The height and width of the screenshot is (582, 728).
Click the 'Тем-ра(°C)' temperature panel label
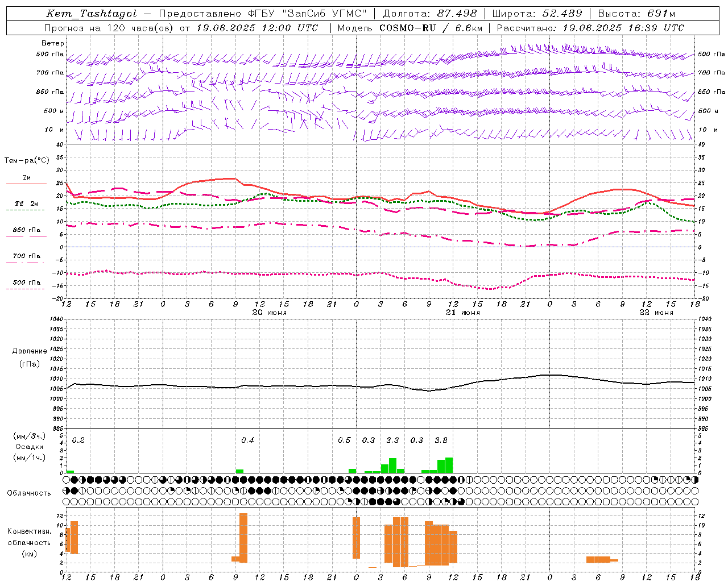pyautogui.click(x=27, y=161)
